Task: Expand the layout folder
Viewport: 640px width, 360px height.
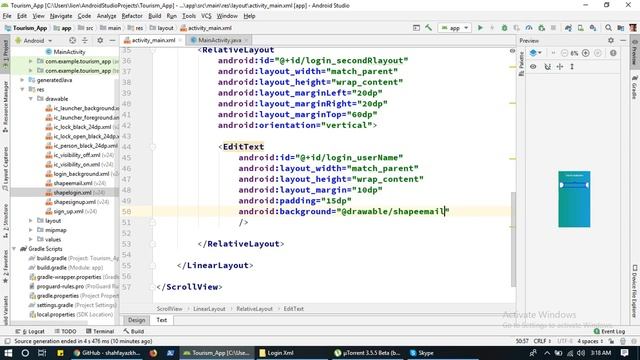Action: [x=31, y=221]
